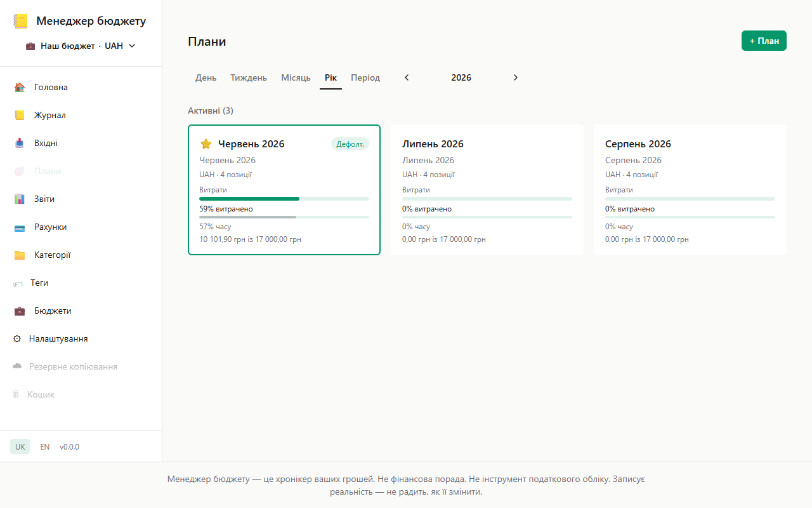Switch to the Місяць tab
Viewport: 812px width, 508px height.
pyautogui.click(x=296, y=77)
